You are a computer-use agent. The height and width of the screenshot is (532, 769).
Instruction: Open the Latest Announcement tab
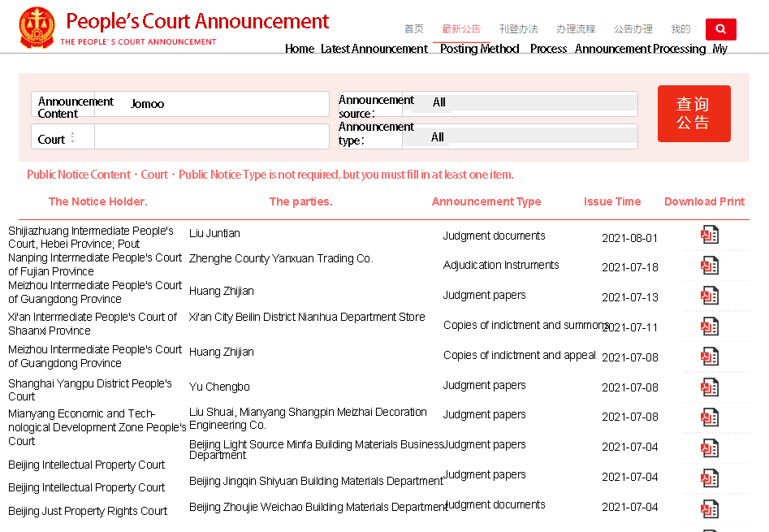click(460, 30)
